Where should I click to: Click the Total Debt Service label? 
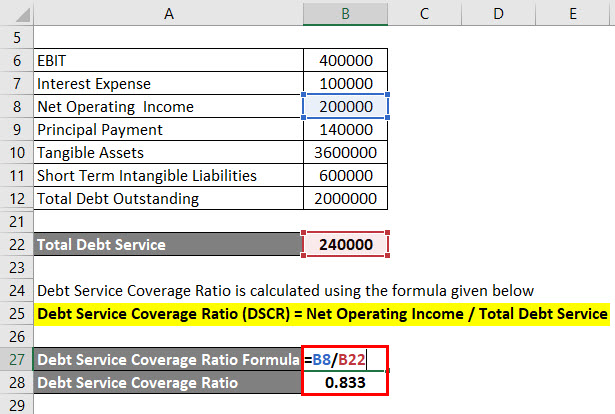(x=168, y=245)
